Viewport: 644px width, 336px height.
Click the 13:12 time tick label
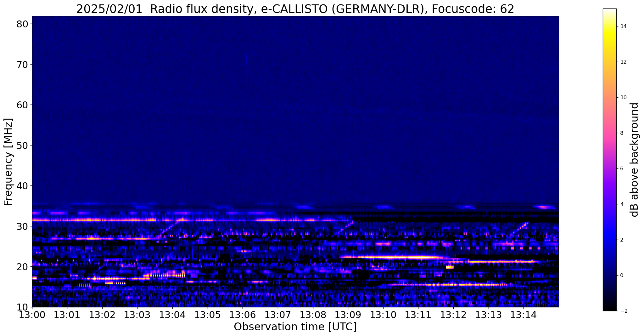pyautogui.click(x=453, y=314)
